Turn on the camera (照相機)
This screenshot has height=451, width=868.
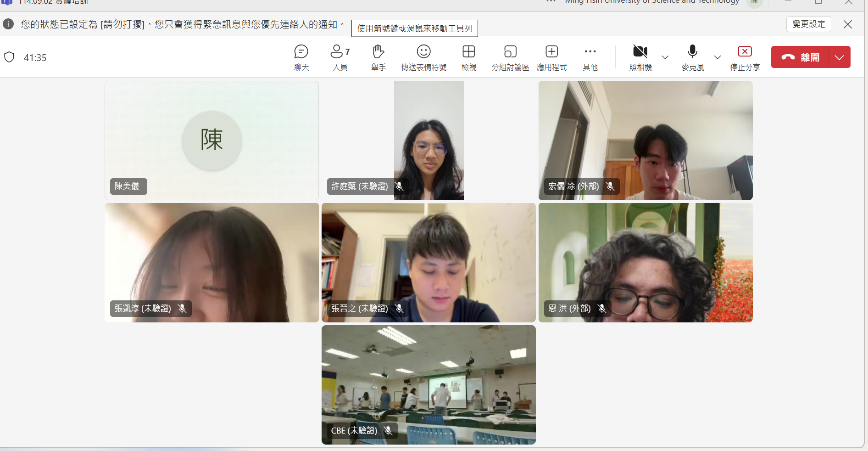640,57
